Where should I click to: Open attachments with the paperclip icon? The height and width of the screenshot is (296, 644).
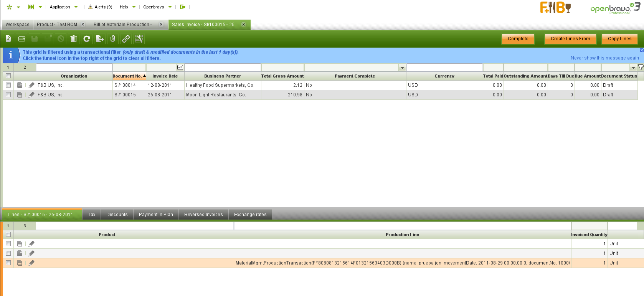pos(113,39)
